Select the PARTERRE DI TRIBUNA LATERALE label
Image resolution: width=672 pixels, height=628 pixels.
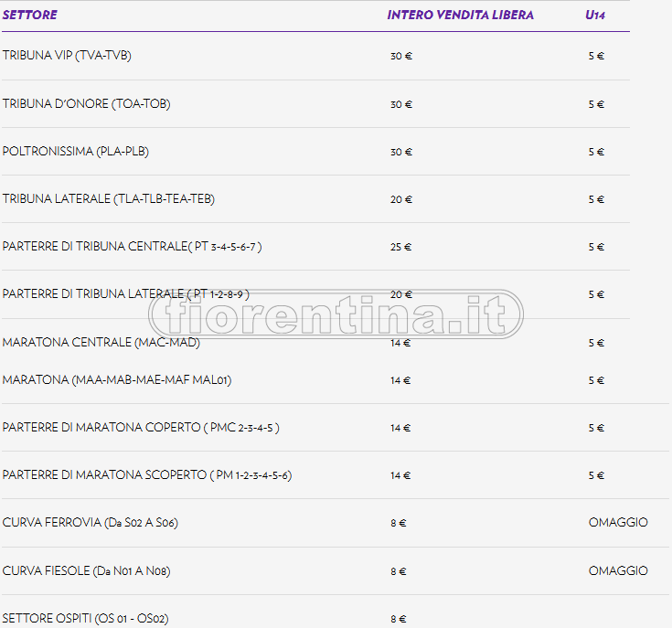coord(125,293)
